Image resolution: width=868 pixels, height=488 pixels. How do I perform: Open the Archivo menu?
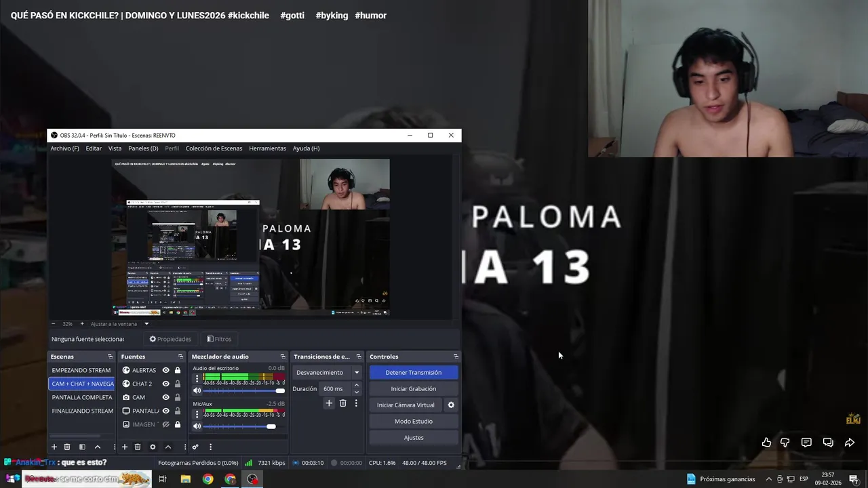(x=64, y=148)
